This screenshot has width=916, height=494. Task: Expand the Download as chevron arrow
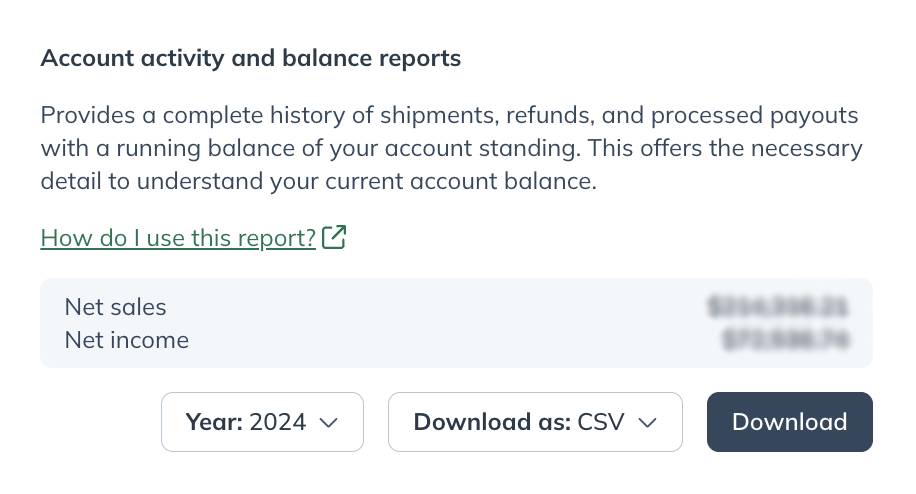click(x=647, y=422)
